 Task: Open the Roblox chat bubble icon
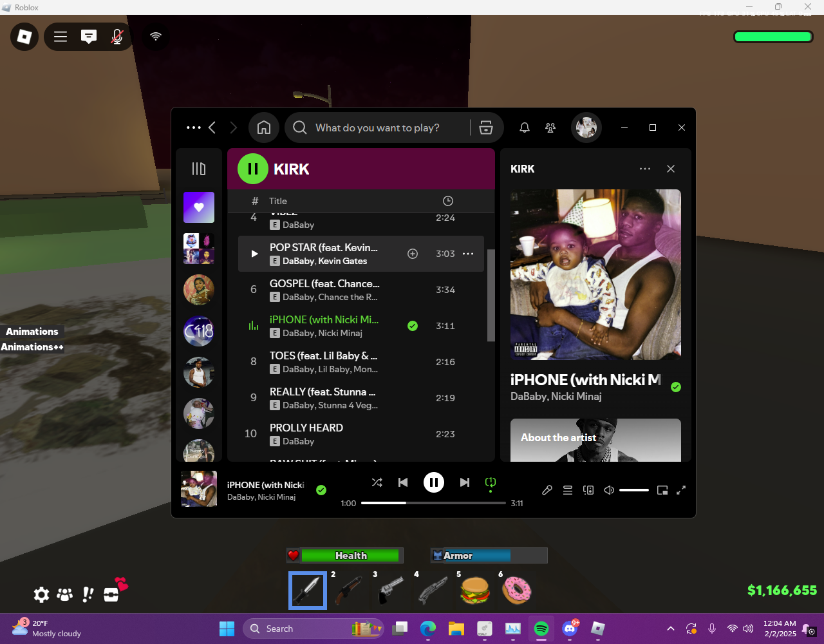click(x=89, y=37)
